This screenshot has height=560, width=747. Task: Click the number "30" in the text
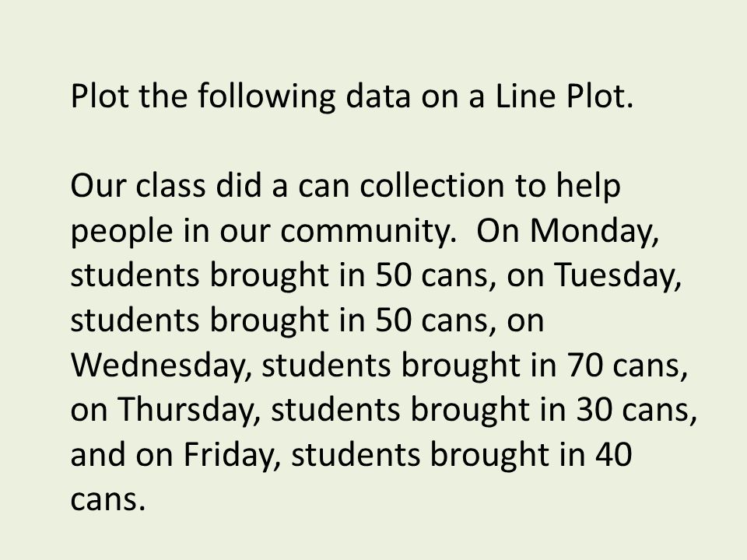coord(594,410)
